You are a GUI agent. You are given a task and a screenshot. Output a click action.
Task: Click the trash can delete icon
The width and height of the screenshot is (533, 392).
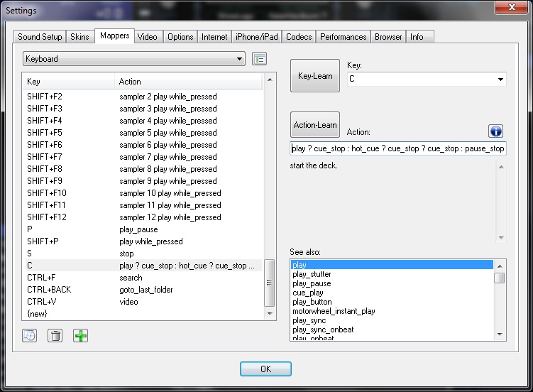[x=55, y=336]
